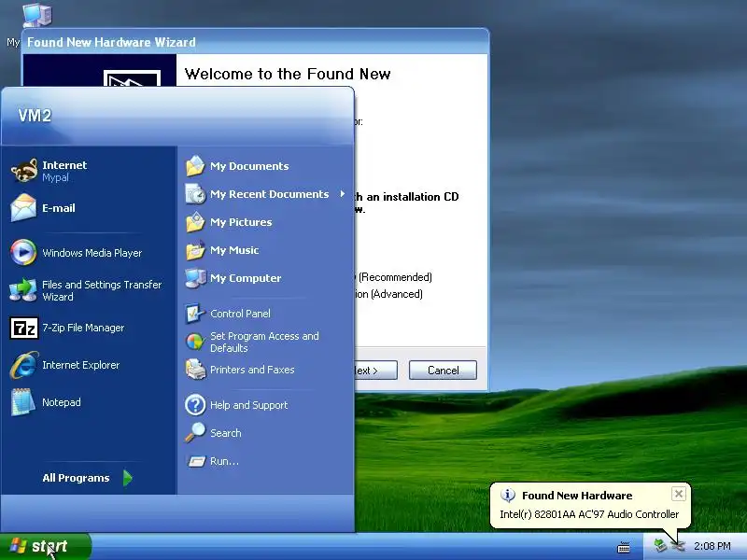747x560 pixels.
Task: Select Internet Explorer menu label
Action: 81,365
